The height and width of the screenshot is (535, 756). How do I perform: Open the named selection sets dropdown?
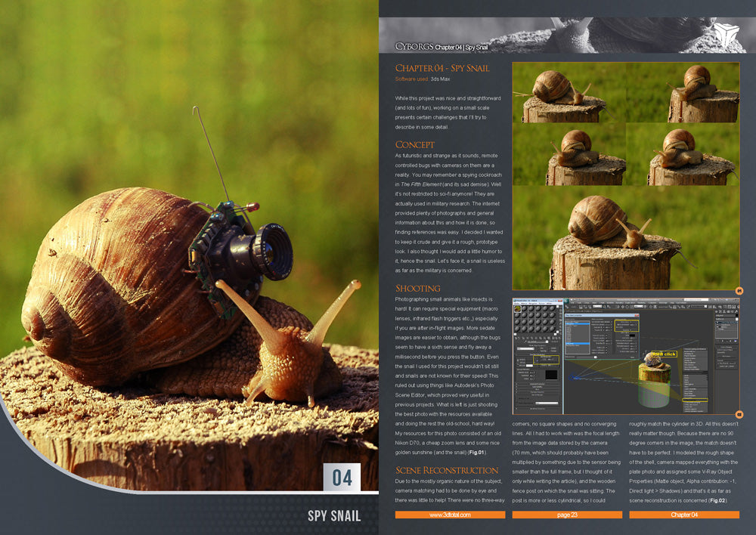[699, 307]
